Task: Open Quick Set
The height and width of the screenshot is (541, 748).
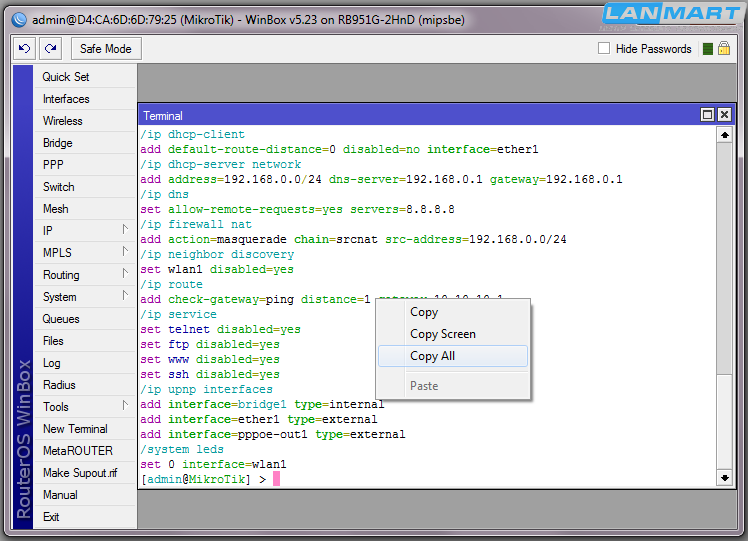Action: coord(85,77)
